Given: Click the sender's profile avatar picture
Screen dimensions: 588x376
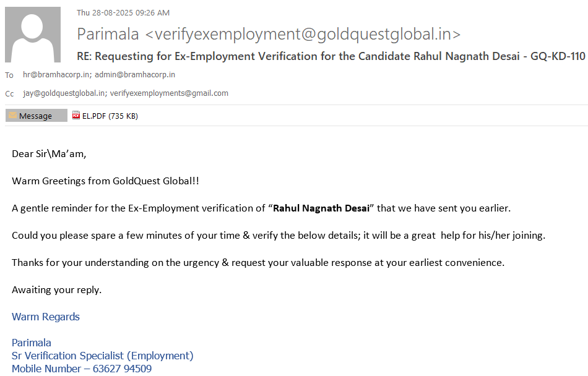Looking at the screenshot, I should point(33,35).
